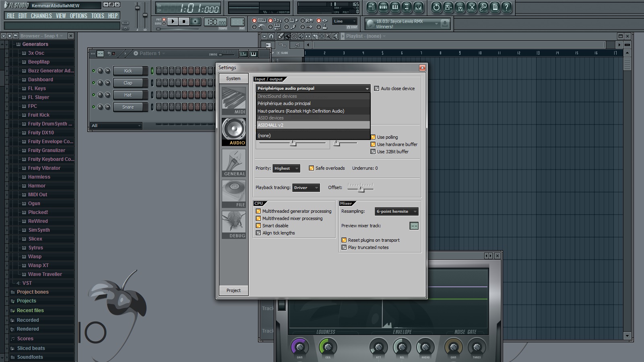Click the Save new version icon
Viewport: 644px width, 362px height.
tap(448, 7)
